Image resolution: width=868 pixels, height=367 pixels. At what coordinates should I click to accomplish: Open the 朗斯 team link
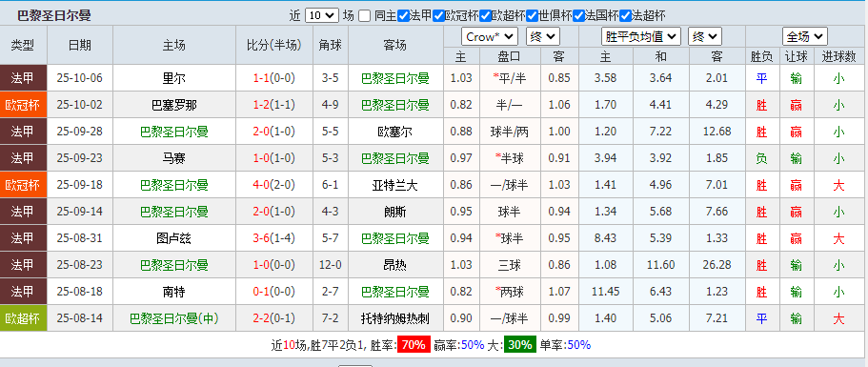tap(395, 212)
